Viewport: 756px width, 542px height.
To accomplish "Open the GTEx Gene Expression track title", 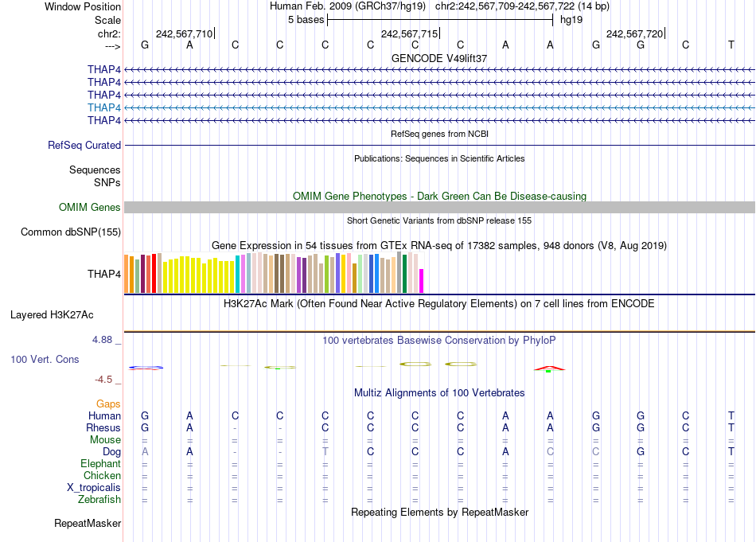I will 439,245.
